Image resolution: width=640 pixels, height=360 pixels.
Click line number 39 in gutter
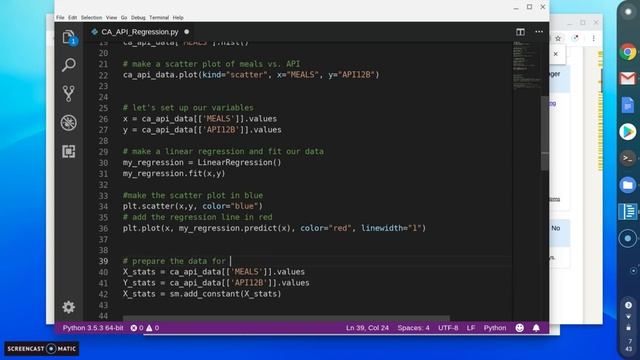103,261
